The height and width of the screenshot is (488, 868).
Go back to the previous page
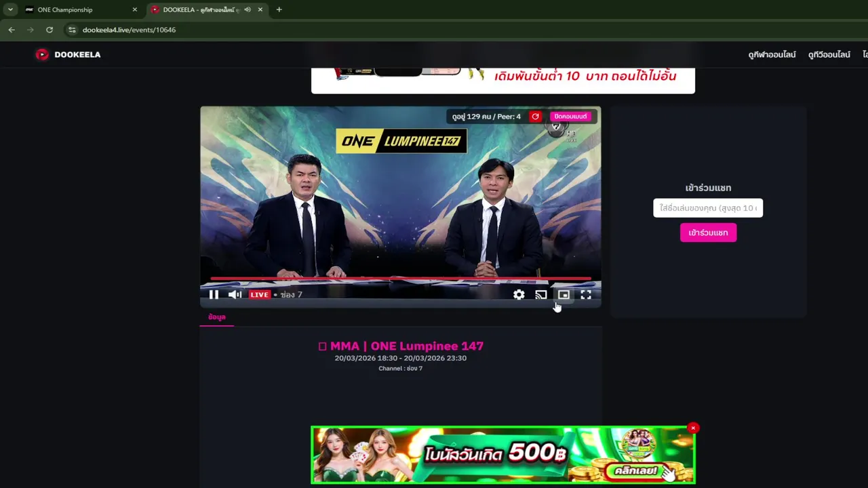tap(12, 30)
